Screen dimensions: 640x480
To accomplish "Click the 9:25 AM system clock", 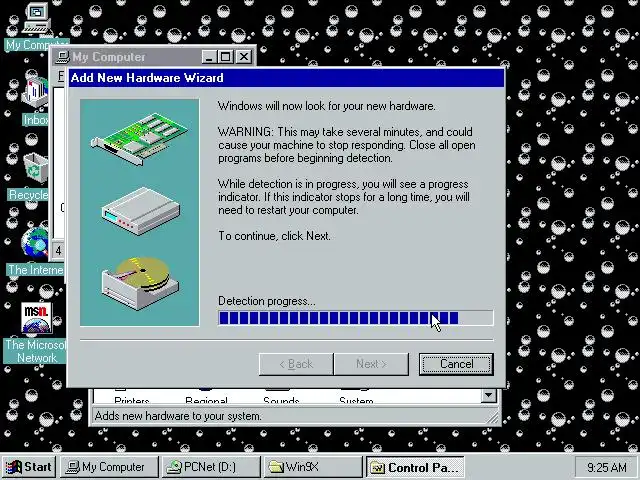I will point(606,467).
